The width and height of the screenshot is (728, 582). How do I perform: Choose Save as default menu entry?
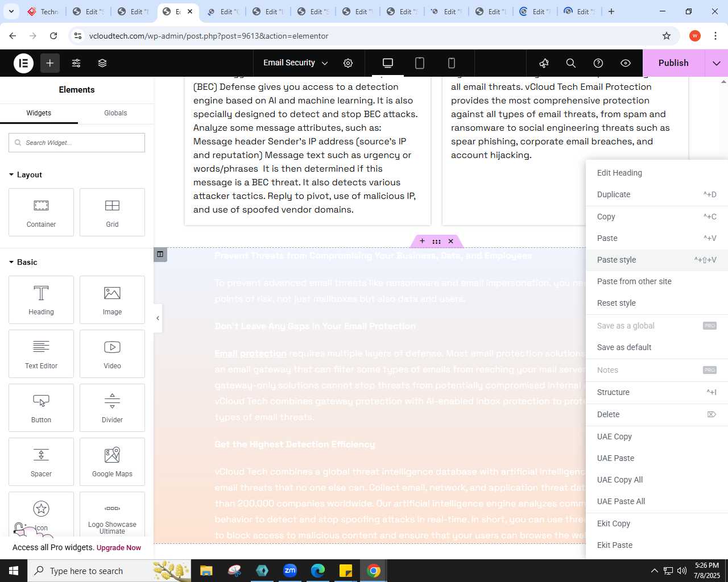(x=657, y=347)
